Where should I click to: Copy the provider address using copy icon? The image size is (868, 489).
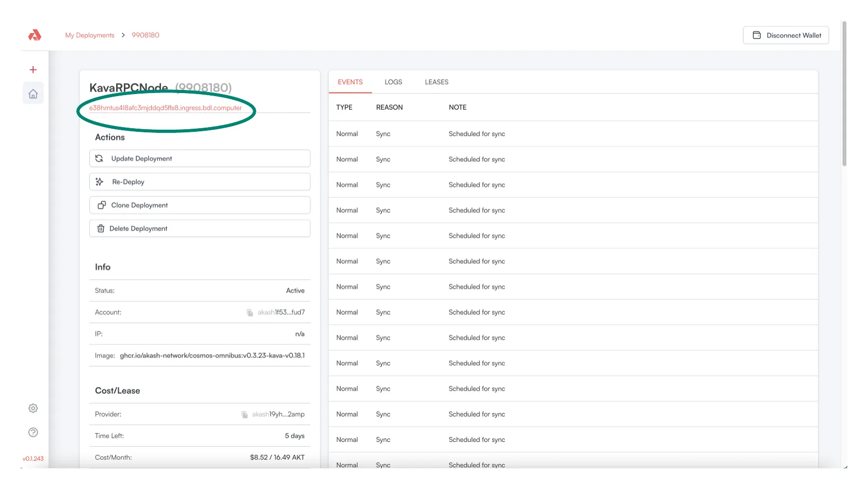click(244, 415)
